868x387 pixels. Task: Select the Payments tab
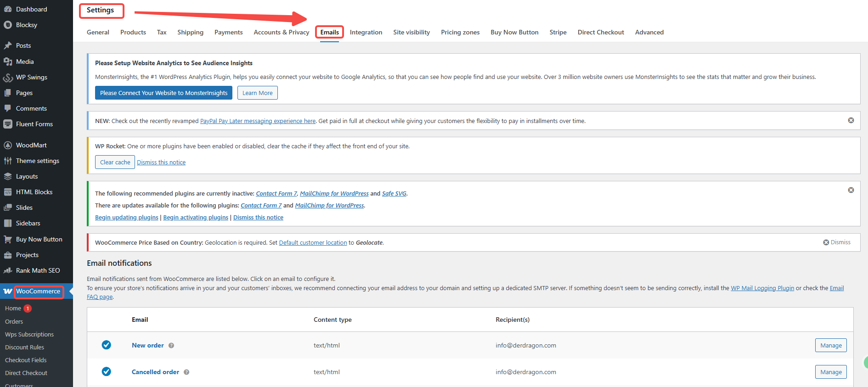click(x=229, y=32)
